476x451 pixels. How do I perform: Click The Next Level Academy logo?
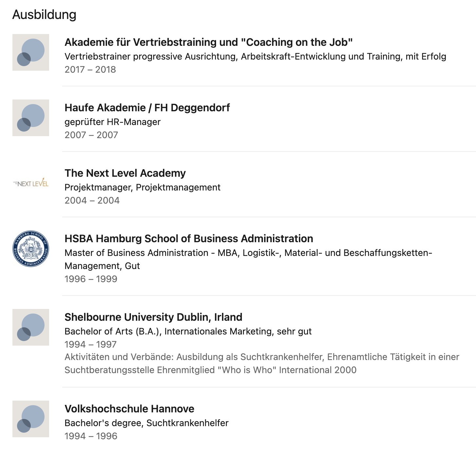pyautogui.click(x=31, y=183)
